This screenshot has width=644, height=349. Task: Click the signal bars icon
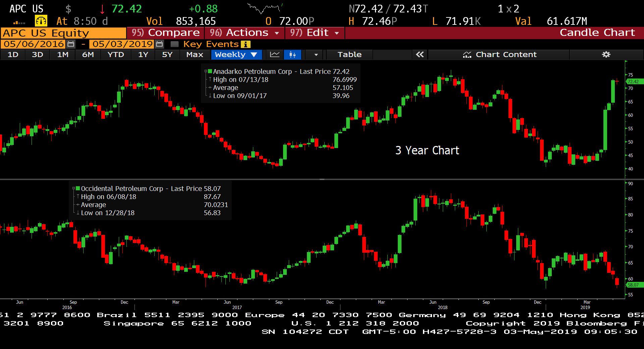click(19, 22)
